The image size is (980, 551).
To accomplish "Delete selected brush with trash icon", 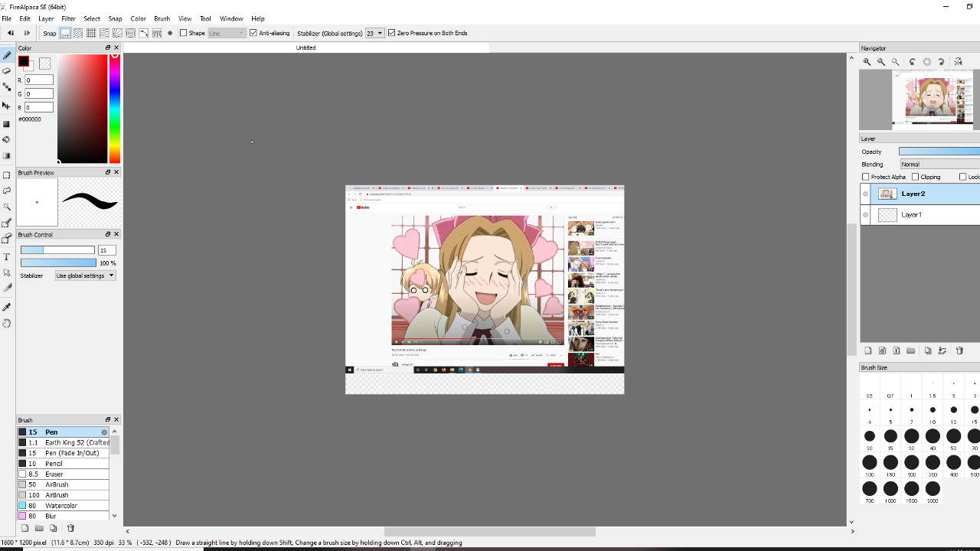I will pos(70,528).
